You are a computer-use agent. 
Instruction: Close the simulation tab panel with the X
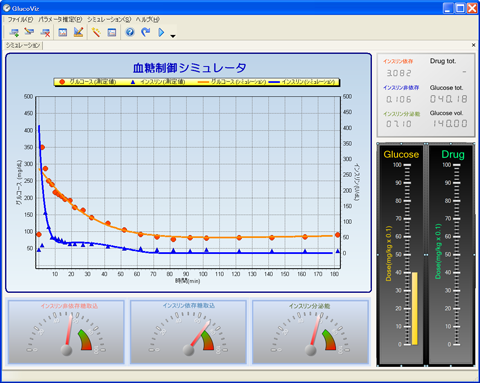tap(473, 45)
